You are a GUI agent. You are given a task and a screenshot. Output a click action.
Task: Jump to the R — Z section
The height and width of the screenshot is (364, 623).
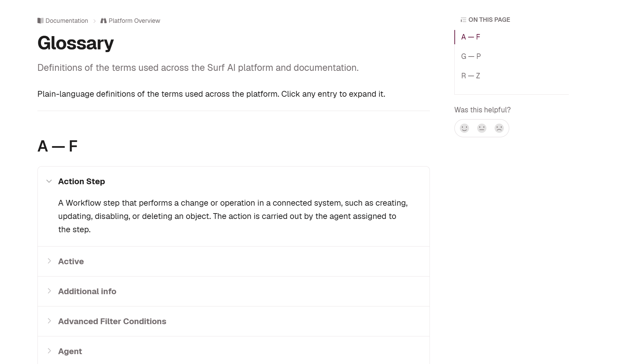[x=470, y=76]
